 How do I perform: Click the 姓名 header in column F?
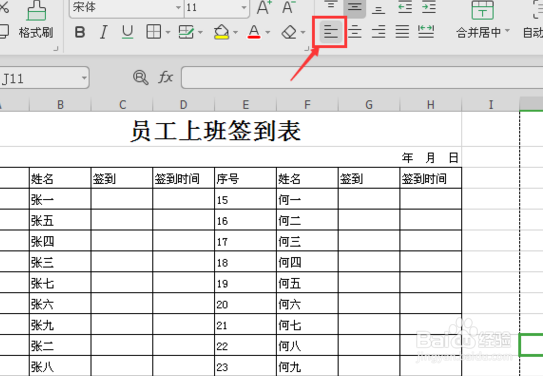(x=307, y=179)
